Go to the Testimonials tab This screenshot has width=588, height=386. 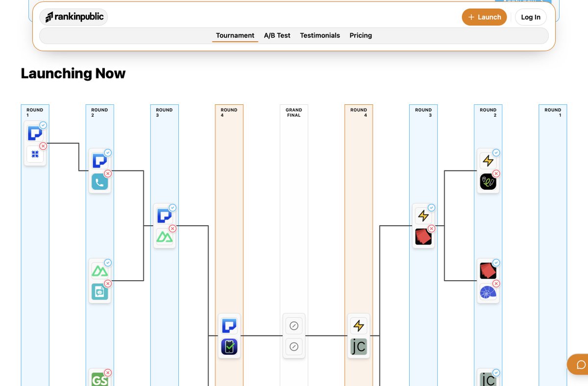pyautogui.click(x=320, y=35)
